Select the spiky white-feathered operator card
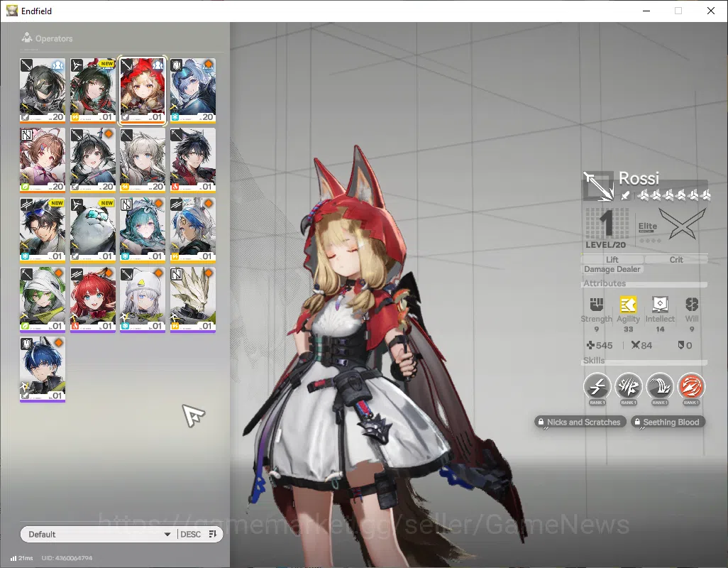728x568 pixels. pos(193,300)
